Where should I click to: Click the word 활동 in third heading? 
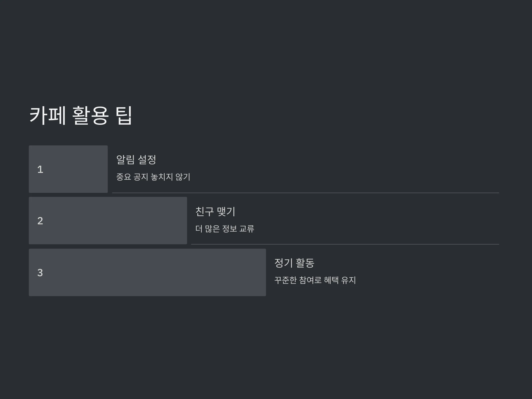point(305,263)
